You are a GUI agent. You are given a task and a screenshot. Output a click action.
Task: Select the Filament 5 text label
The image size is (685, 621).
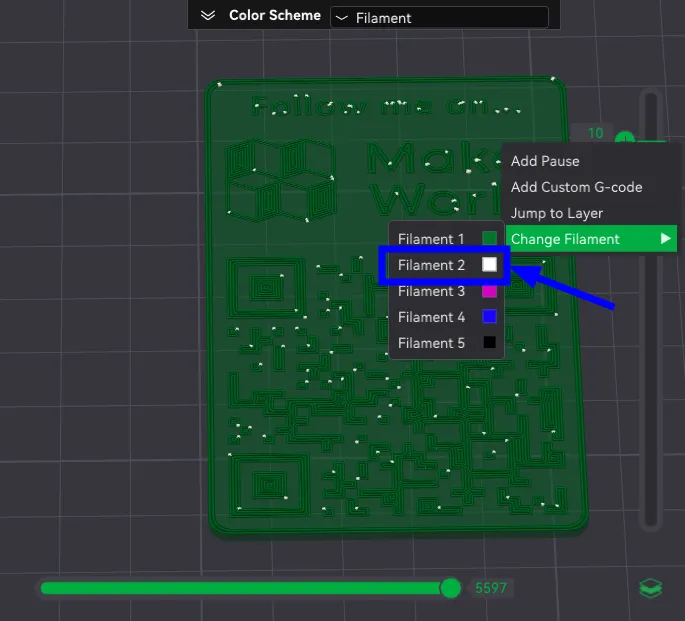coord(431,343)
